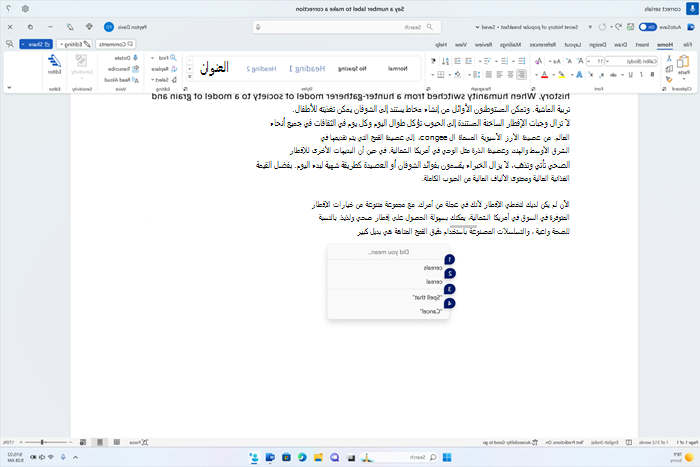Click the diamond premium icon in title bar
The image size is (700, 467).
[89, 27]
